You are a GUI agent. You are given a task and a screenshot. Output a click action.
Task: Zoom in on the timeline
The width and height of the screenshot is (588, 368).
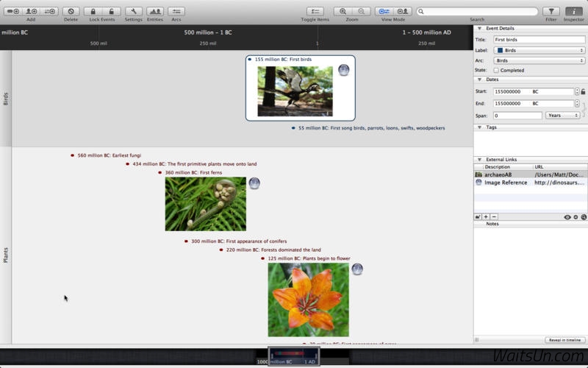coord(343,11)
